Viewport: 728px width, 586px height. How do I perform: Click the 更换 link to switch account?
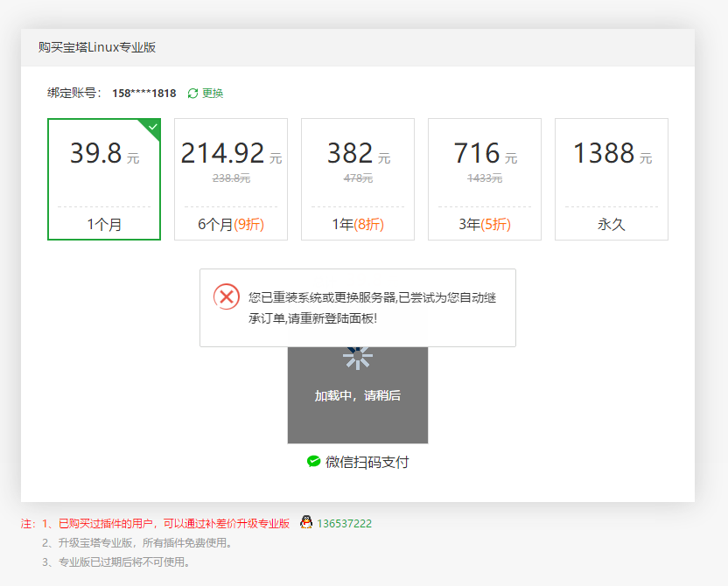(x=213, y=94)
